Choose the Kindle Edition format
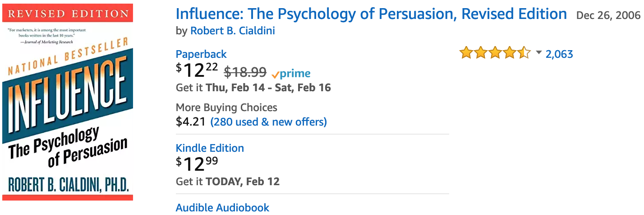 (x=210, y=148)
